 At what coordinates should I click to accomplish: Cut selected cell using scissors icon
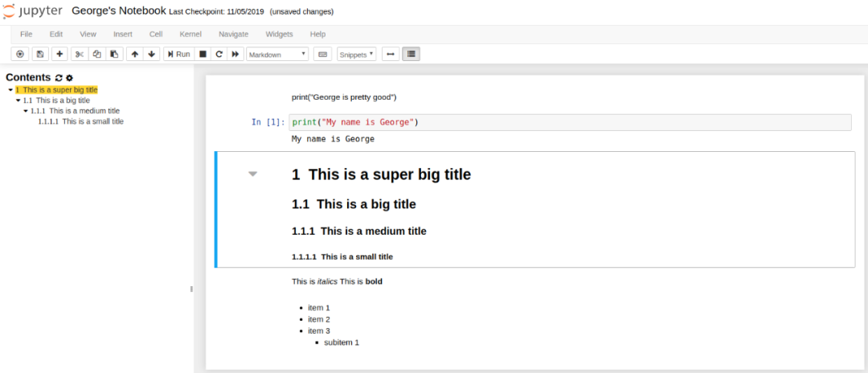point(79,54)
